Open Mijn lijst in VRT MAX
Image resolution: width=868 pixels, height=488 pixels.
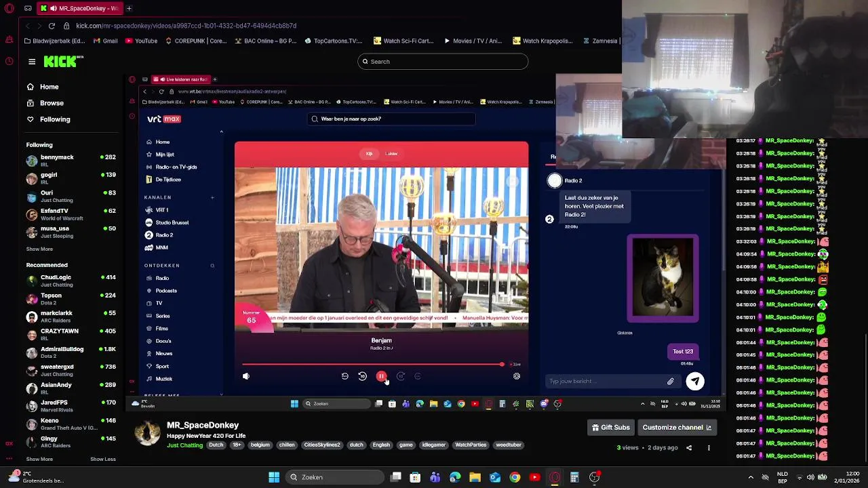coord(165,155)
